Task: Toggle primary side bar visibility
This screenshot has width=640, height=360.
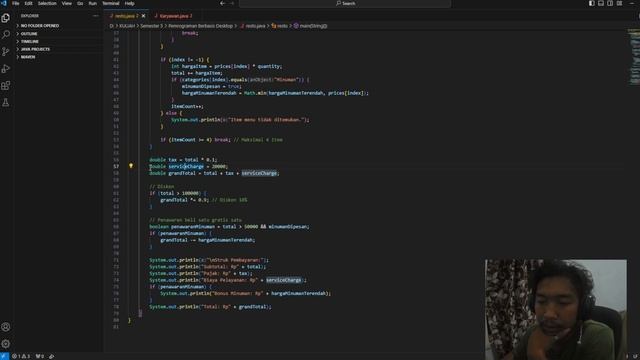Action: pos(591,3)
